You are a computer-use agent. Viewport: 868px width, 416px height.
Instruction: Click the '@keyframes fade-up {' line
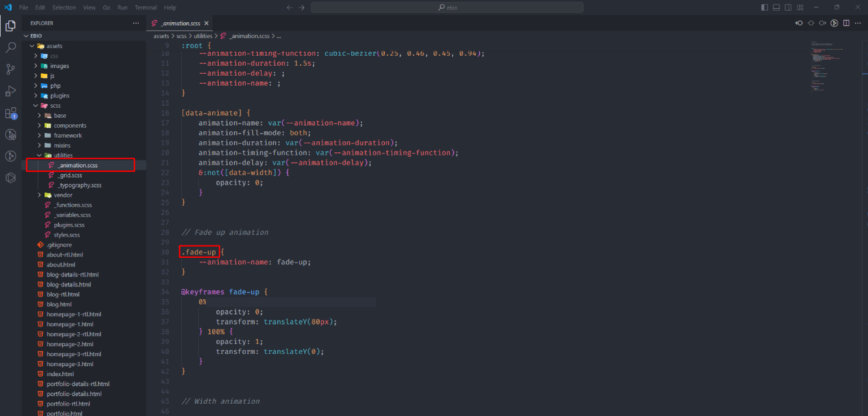[x=224, y=291]
